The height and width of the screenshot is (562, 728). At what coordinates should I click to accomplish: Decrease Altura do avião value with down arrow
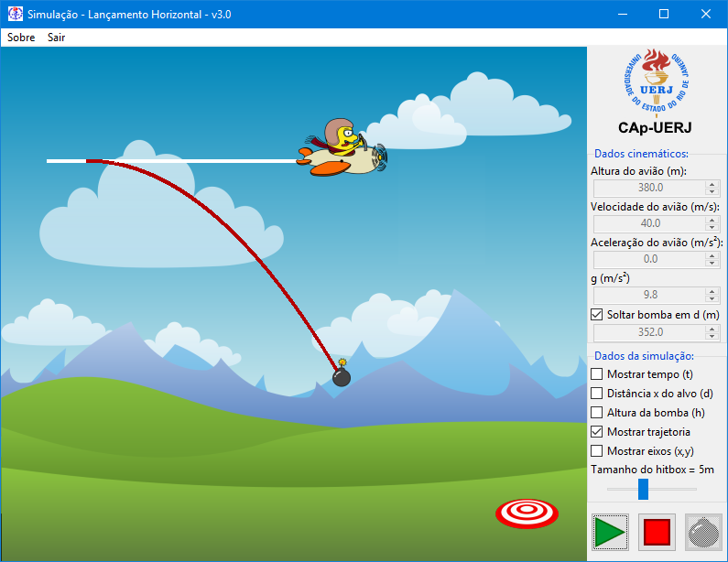[x=712, y=191]
